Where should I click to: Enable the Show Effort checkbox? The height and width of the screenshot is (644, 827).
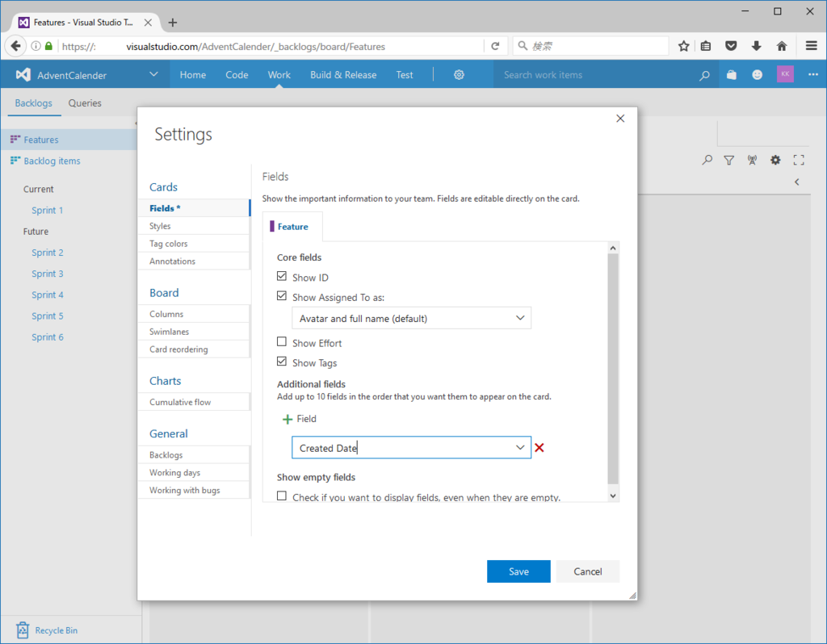point(282,342)
